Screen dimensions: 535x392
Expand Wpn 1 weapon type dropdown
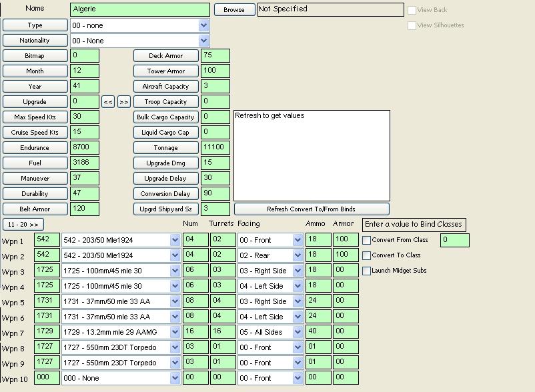click(x=175, y=240)
